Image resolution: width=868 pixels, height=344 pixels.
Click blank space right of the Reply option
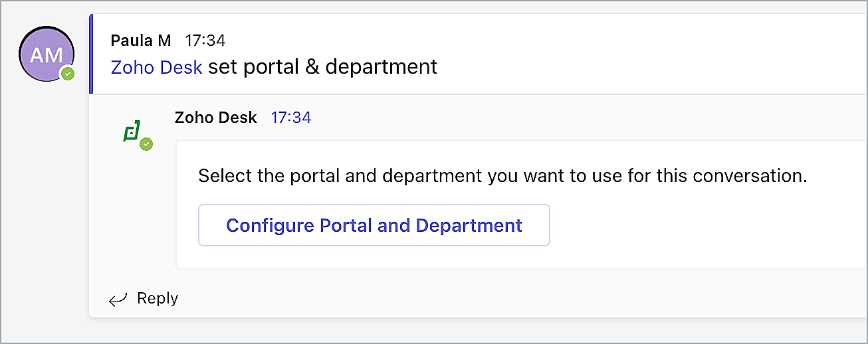click(x=465, y=299)
